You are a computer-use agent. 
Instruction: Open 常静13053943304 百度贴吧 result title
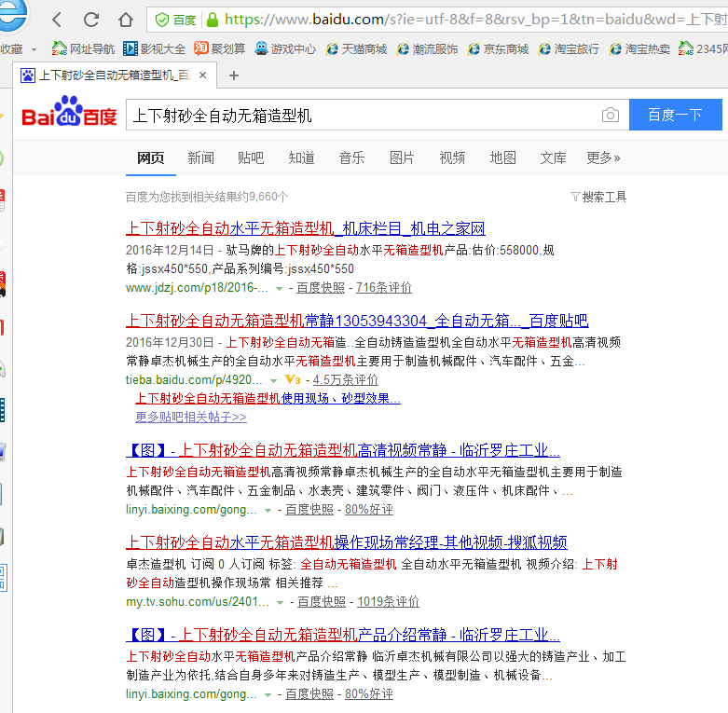click(x=357, y=321)
